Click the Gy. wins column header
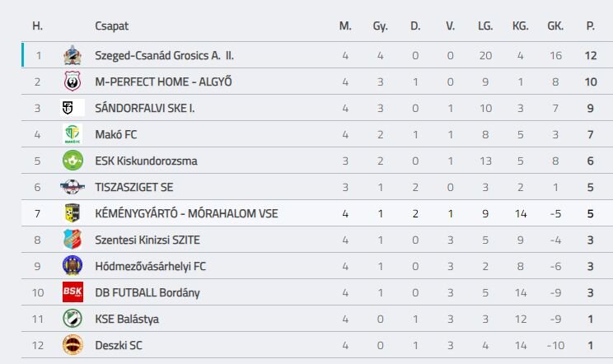This screenshot has width=613, height=364. point(380,26)
